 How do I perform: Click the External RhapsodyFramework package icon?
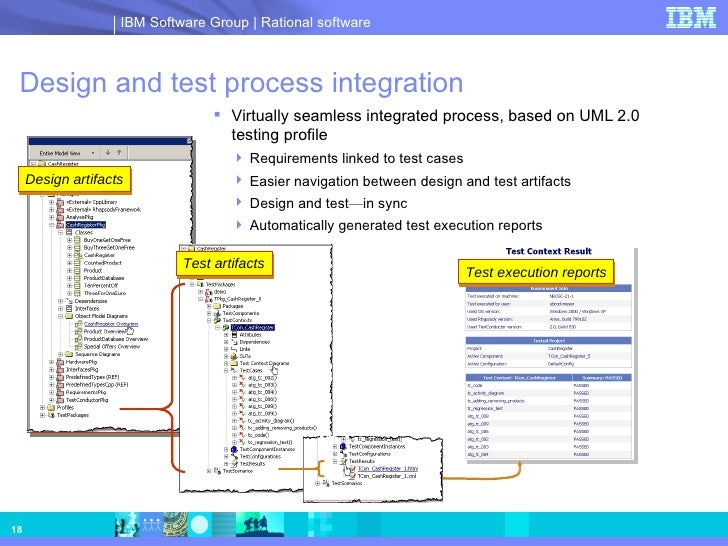pyautogui.click(x=60, y=210)
